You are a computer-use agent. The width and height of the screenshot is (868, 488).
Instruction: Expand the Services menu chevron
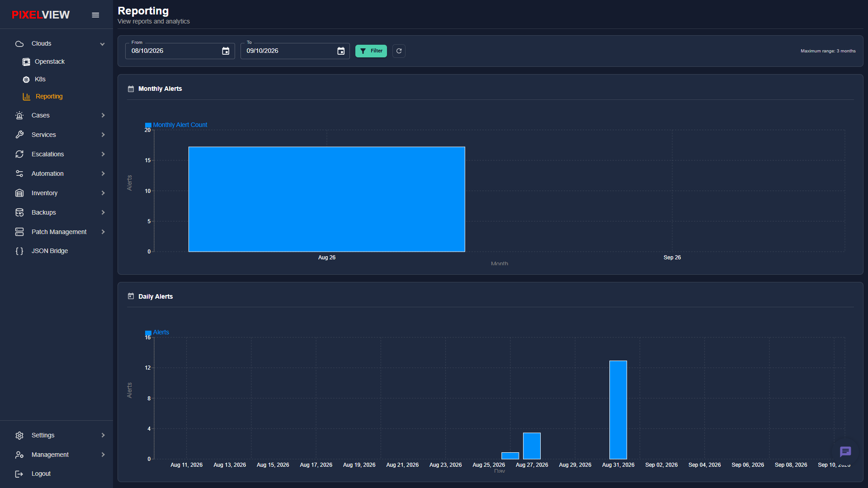pos(103,135)
